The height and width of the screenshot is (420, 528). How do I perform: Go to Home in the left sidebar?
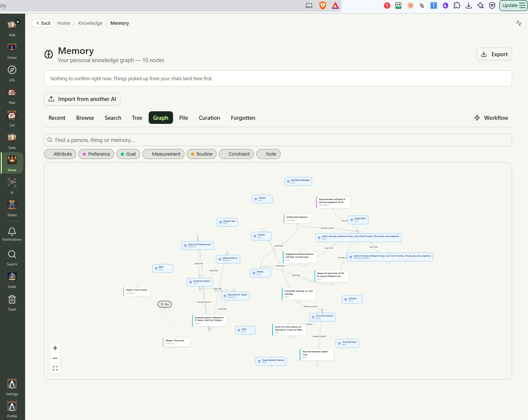(12, 51)
